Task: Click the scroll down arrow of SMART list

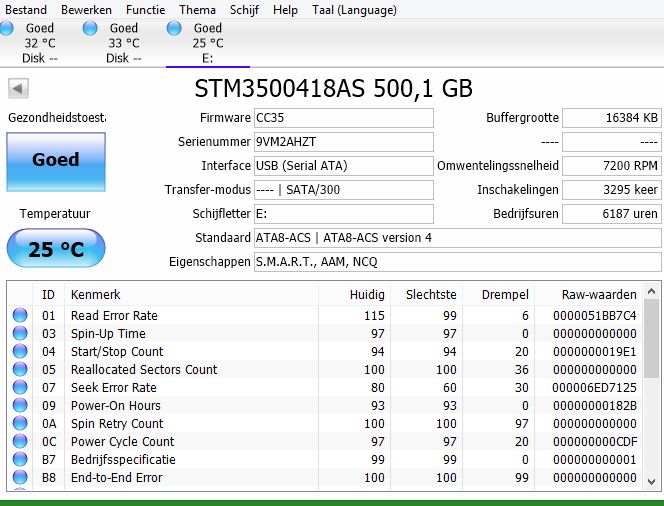Action: pos(652,481)
